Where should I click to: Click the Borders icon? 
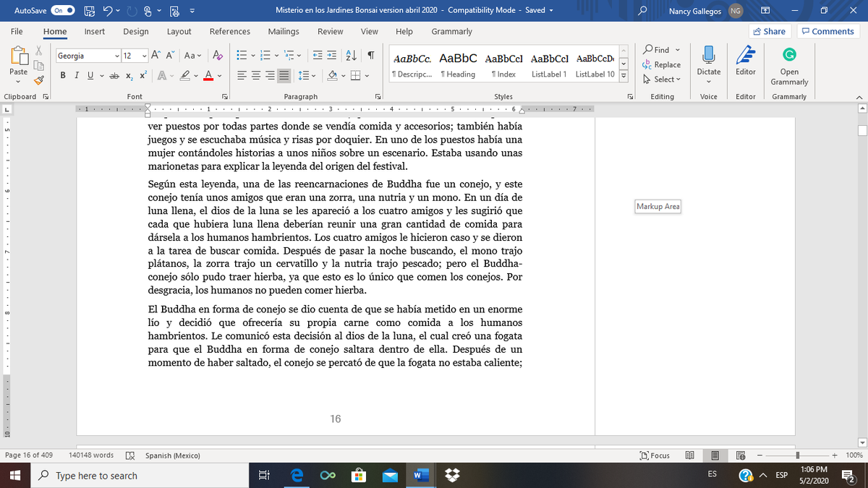(355, 75)
